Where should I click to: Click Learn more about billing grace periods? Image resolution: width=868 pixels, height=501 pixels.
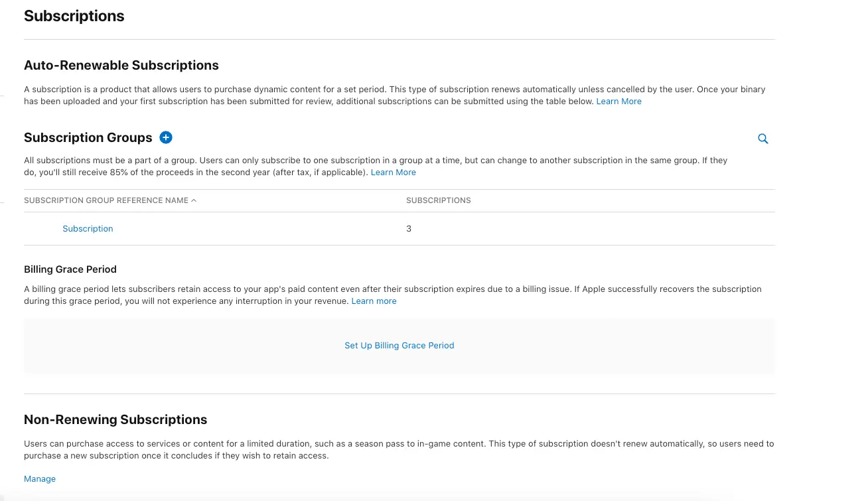coord(374,301)
